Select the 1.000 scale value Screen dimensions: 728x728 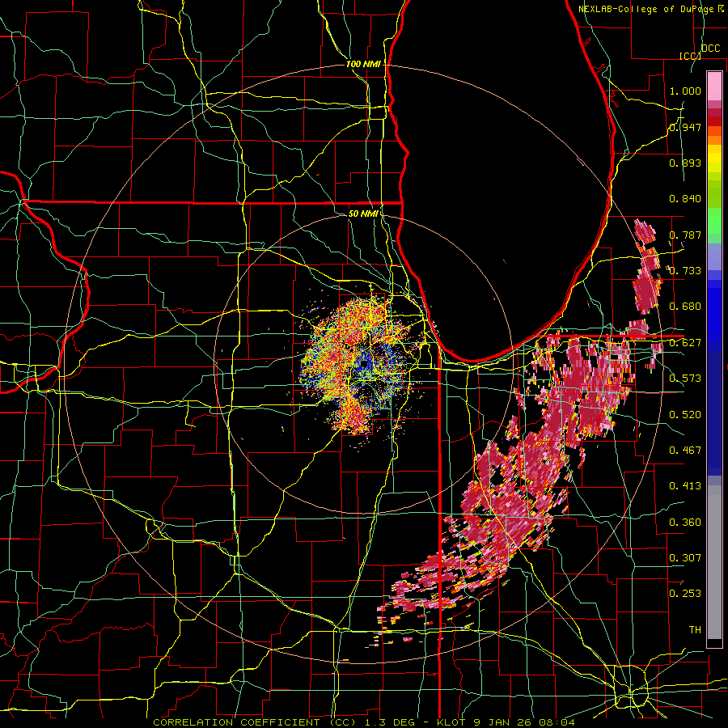tap(685, 91)
